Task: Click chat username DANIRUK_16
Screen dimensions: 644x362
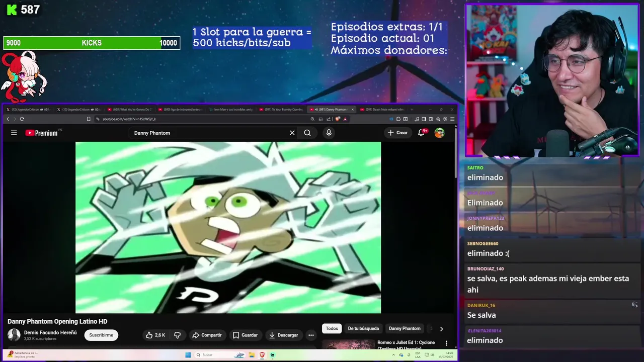Action: (x=481, y=305)
